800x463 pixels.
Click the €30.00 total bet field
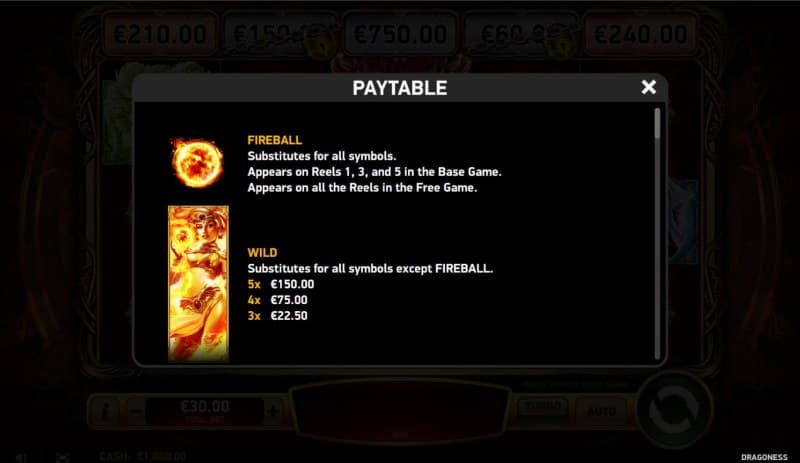point(205,410)
